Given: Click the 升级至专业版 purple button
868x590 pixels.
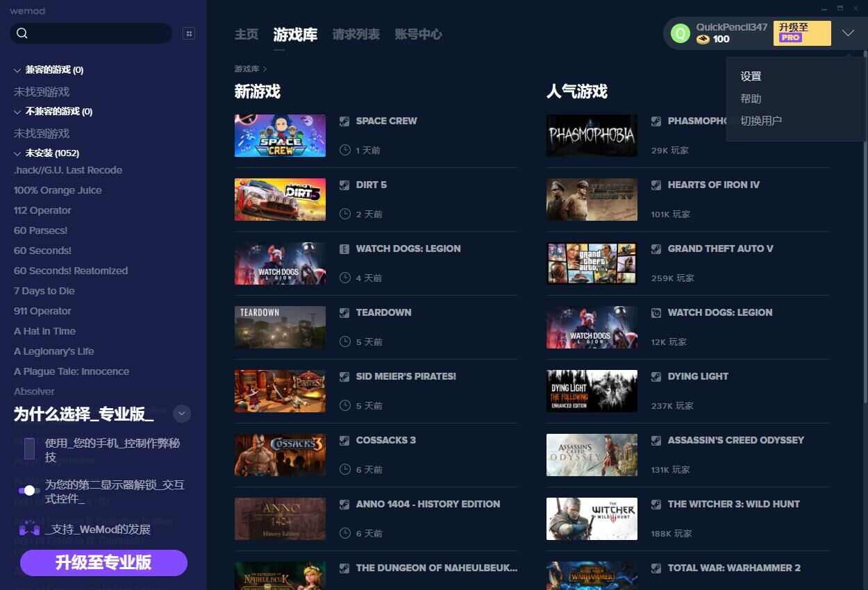Looking at the screenshot, I should tap(103, 563).
